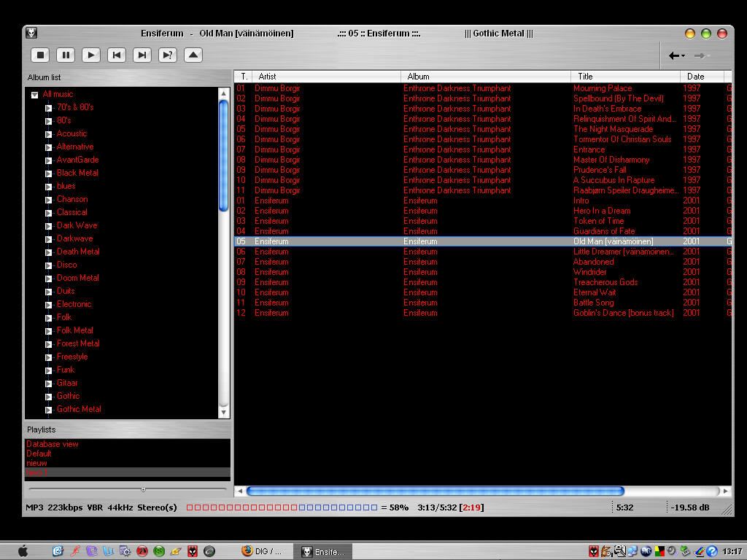Viewport: 747px width, 560px height.
Task: Go to the previous track
Action: click(117, 55)
